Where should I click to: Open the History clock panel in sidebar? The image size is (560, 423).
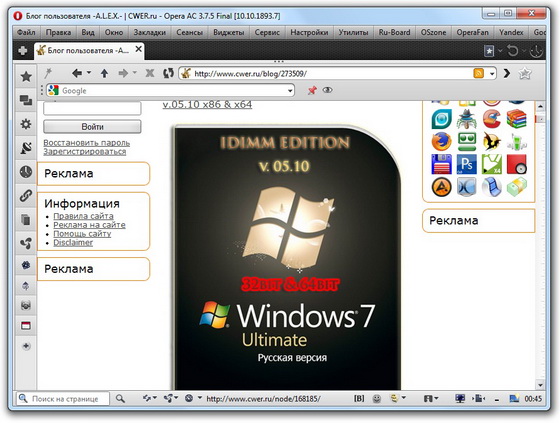pyautogui.click(x=26, y=172)
